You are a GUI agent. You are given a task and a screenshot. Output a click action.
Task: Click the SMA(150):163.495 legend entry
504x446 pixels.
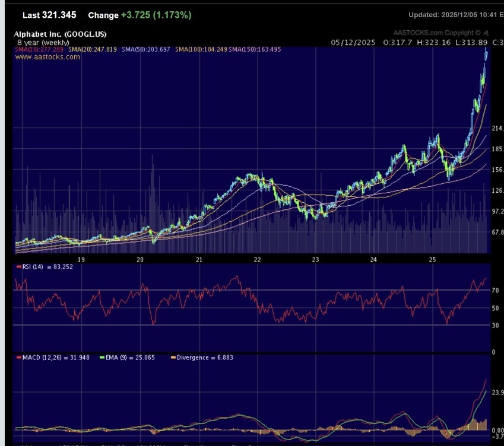pyautogui.click(x=255, y=49)
